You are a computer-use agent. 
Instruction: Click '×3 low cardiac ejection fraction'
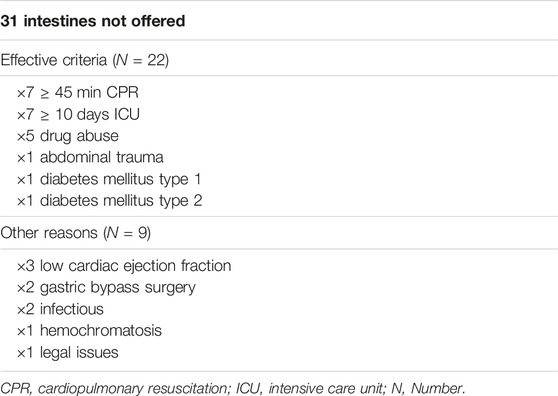(x=124, y=266)
